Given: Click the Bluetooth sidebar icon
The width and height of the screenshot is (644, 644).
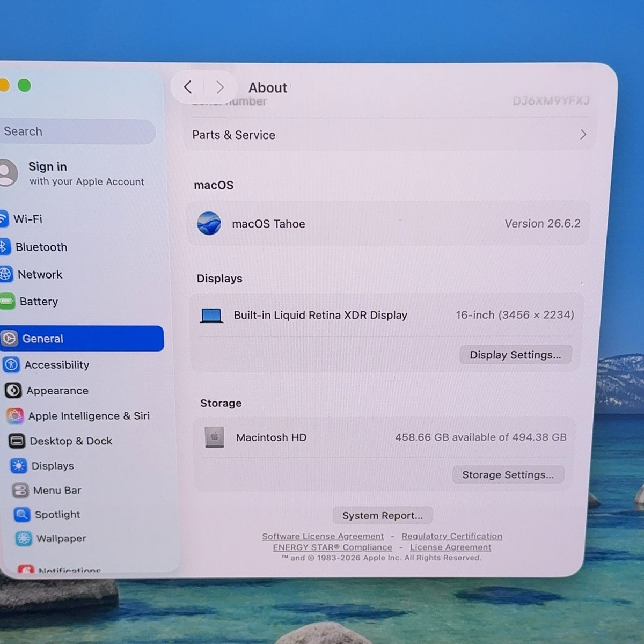Looking at the screenshot, I should point(4,247).
